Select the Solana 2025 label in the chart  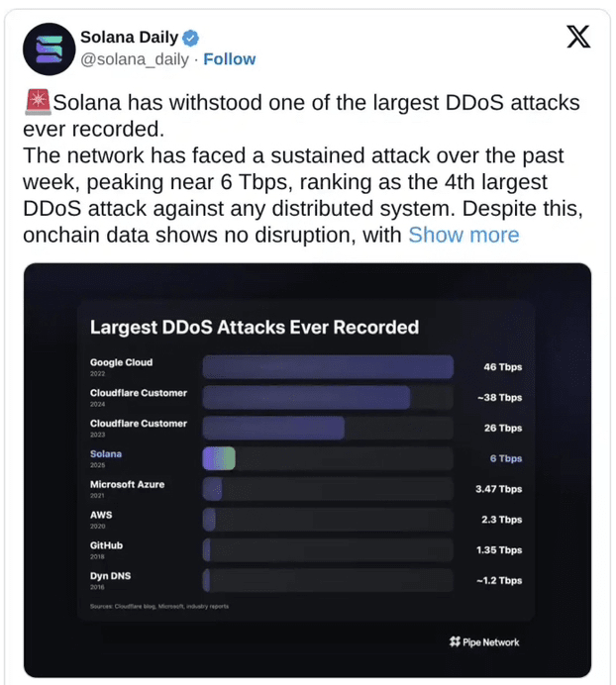[x=106, y=458]
